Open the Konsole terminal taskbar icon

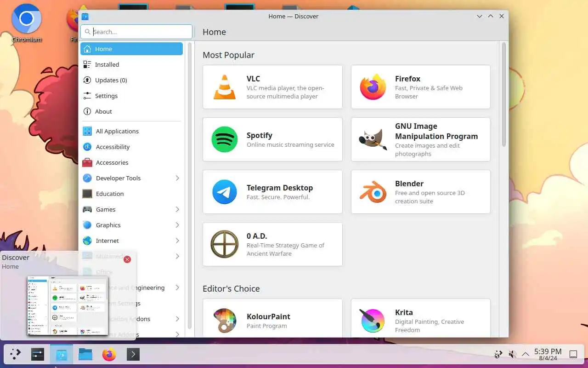pyautogui.click(x=133, y=354)
